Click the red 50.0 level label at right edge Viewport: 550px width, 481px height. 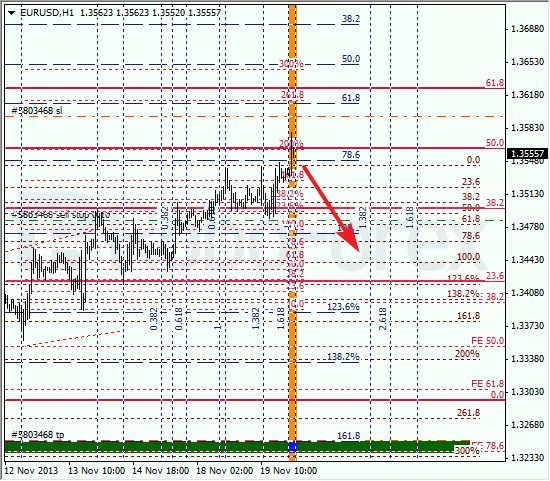495,143
